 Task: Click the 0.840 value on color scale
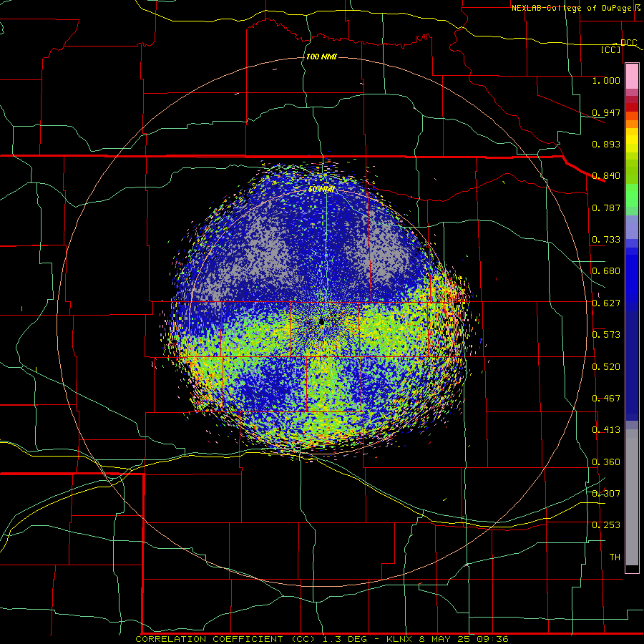click(x=606, y=176)
